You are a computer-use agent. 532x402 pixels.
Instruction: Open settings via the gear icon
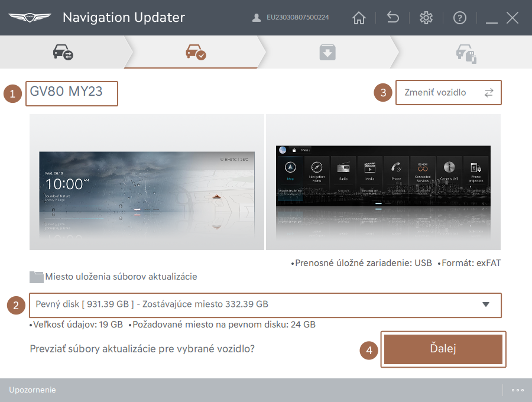click(426, 18)
